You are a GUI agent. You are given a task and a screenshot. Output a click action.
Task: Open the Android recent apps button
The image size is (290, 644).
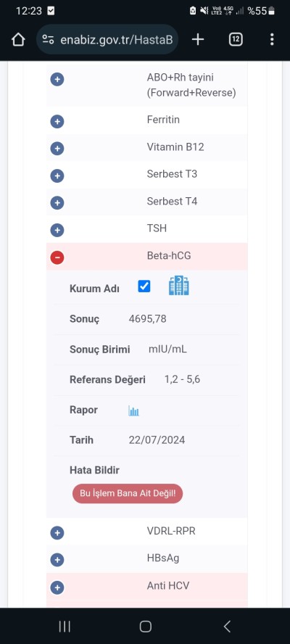click(x=65, y=626)
